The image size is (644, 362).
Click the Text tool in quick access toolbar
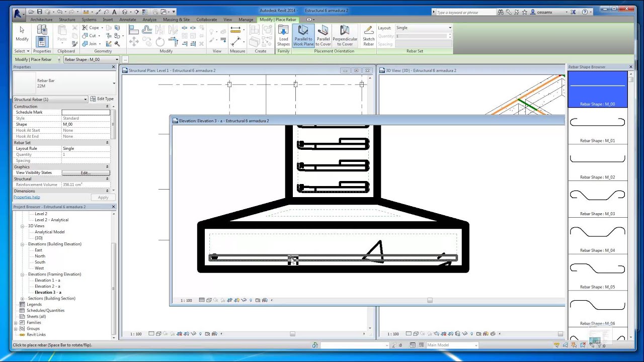(115, 12)
